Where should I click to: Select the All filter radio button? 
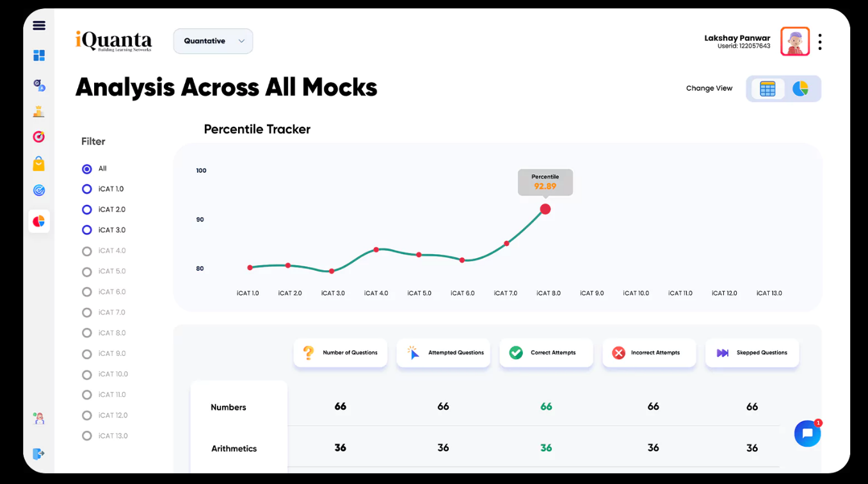pos(87,169)
